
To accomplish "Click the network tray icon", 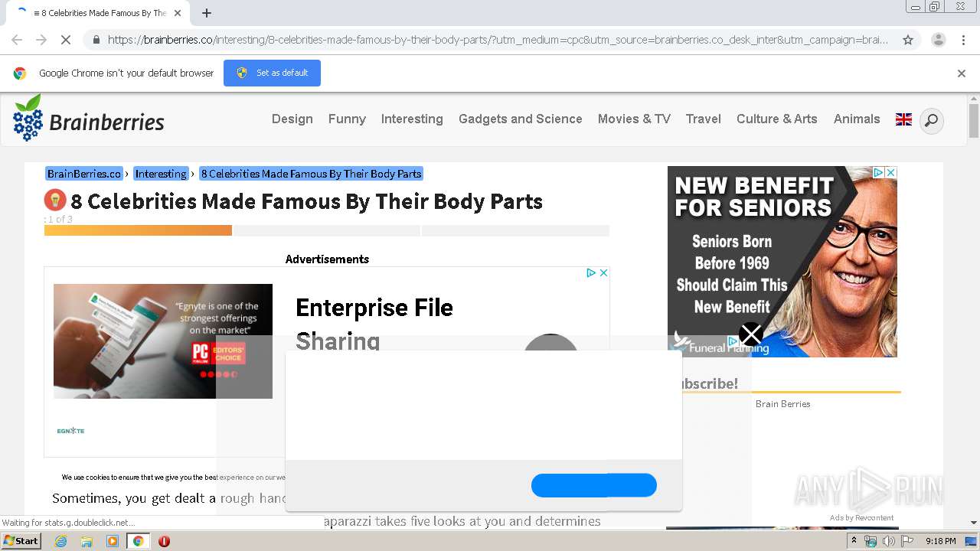I will click(x=871, y=541).
